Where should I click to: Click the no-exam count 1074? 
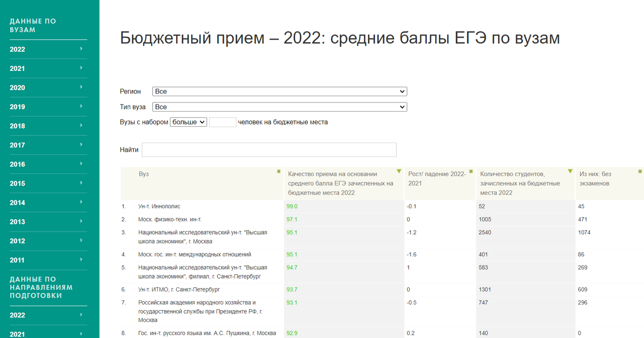click(584, 233)
